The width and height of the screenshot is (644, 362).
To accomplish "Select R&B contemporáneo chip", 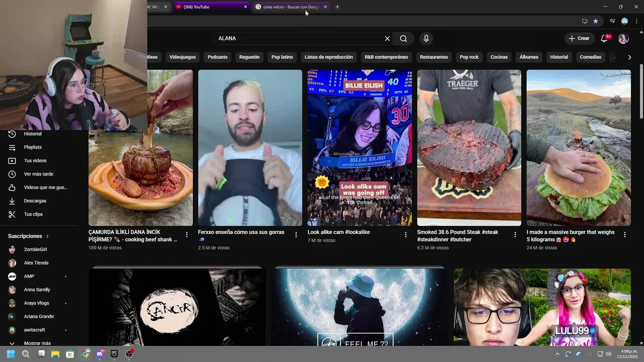I will [x=386, y=57].
